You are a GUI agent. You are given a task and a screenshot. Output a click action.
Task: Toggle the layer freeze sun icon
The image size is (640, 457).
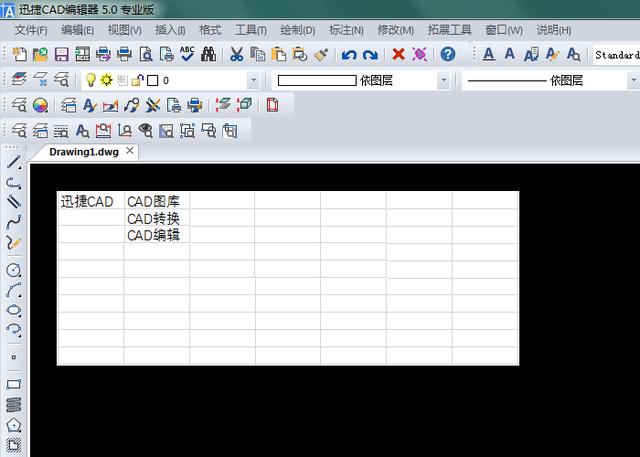105,79
